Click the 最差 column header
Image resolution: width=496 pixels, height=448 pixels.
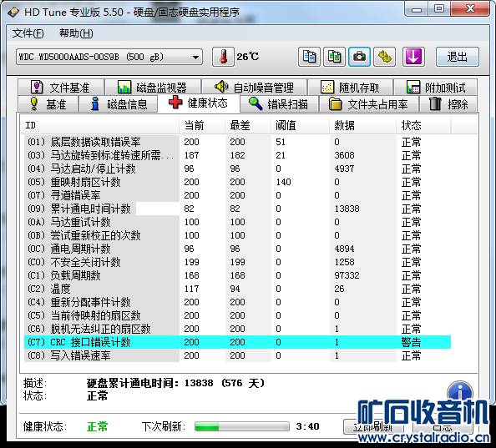248,125
